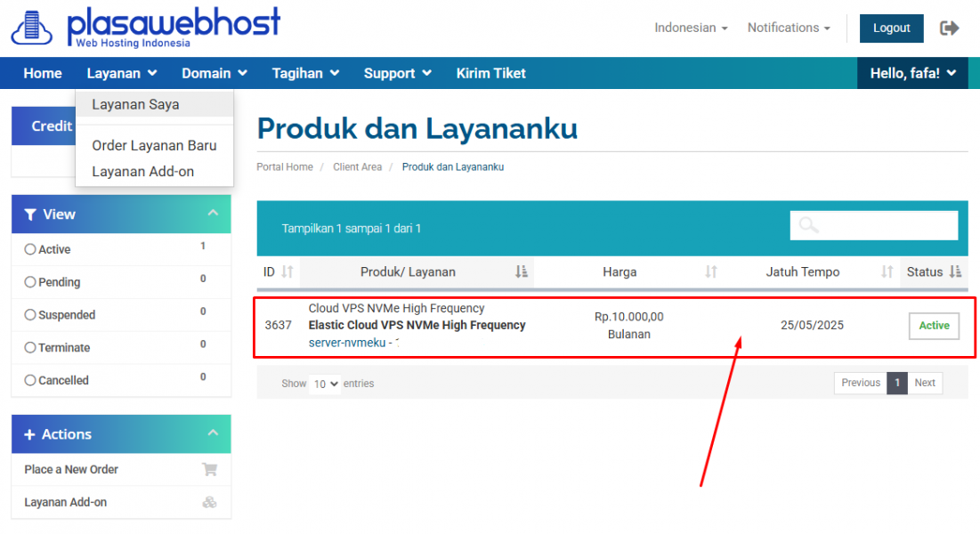Click the 25/05/2025 due date cell
The width and height of the screenshot is (980, 534).
(x=812, y=325)
